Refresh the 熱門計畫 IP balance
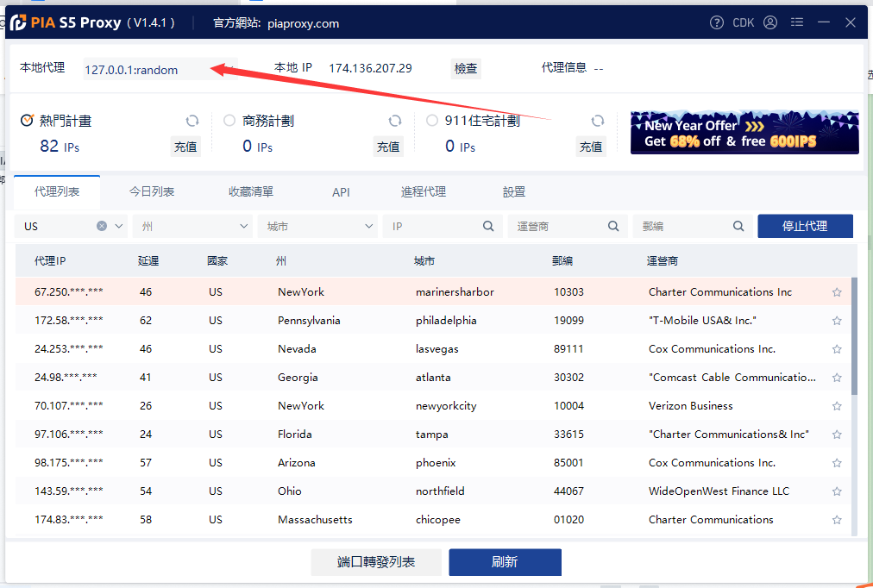The image size is (873, 588). tap(192, 121)
